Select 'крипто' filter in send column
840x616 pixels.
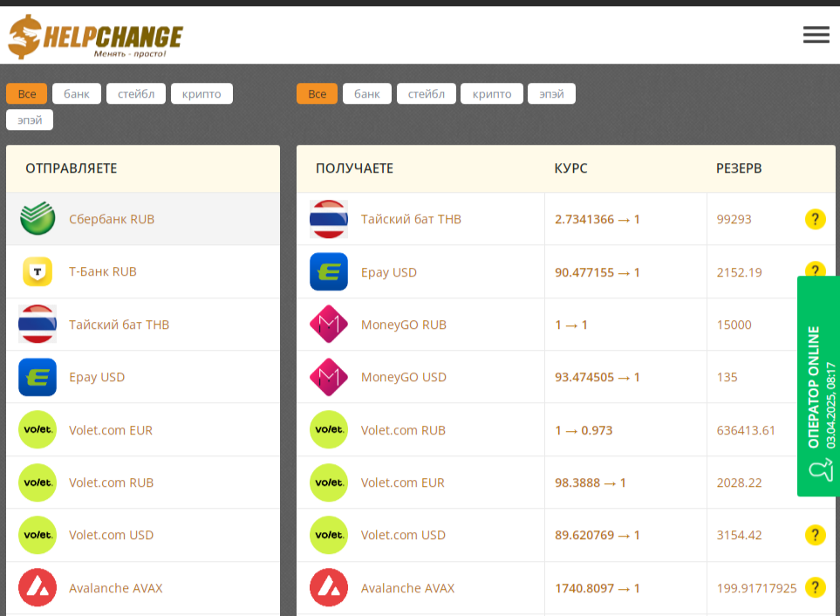click(x=201, y=93)
